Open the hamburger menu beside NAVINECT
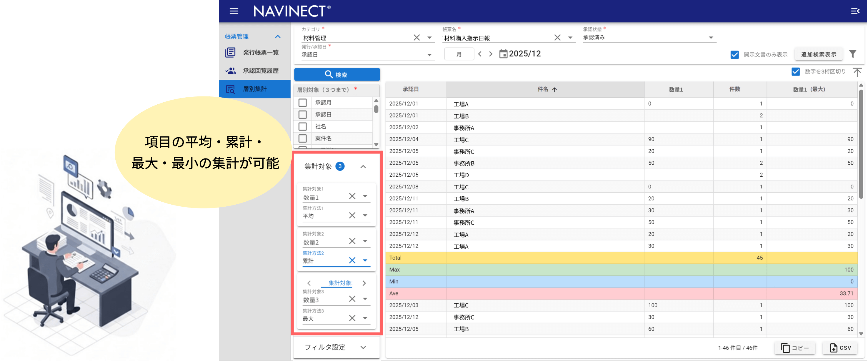 pyautogui.click(x=234, y=11)
